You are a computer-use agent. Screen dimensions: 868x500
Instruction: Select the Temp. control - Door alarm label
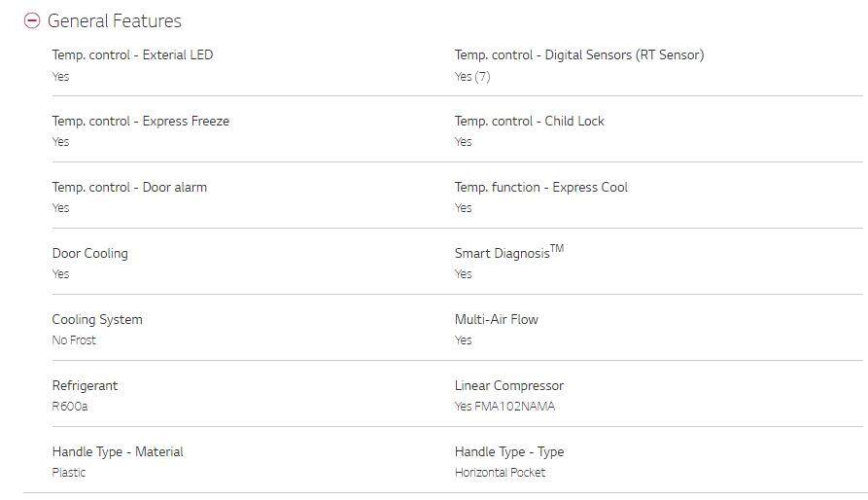129,187
